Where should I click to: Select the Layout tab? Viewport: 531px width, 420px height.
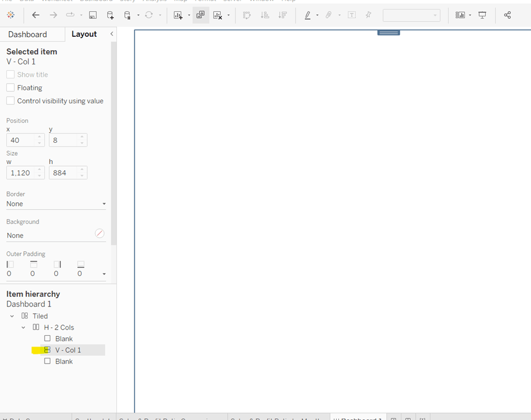point(84,34)
